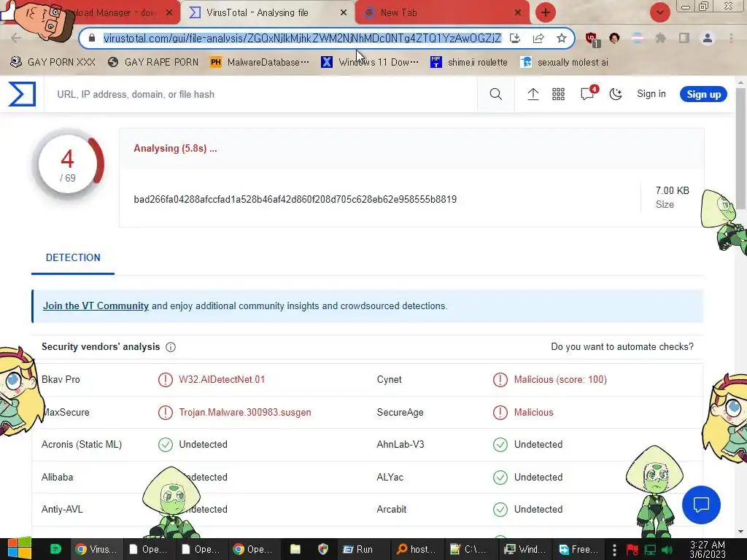Click MaxSecure Trojan.Malware.300983.susgen result
The image size is (747, 560).
coord(245,413)
